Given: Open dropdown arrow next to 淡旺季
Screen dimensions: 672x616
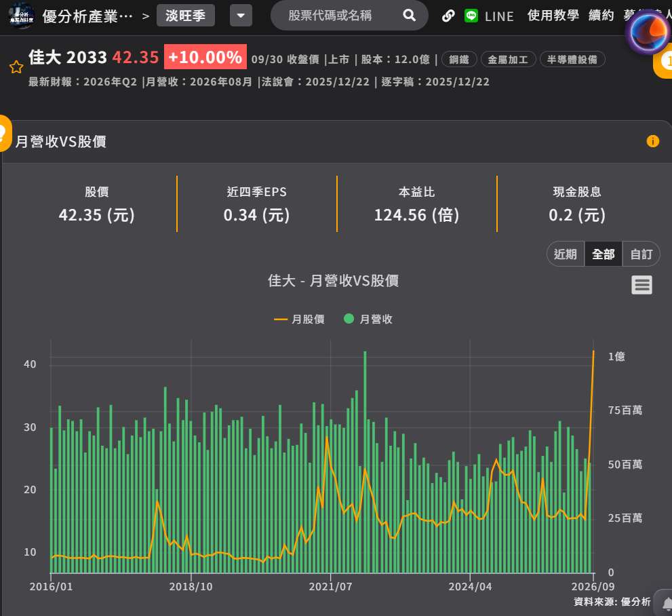Looking at the screenshot, I should (x=241, y=16).
